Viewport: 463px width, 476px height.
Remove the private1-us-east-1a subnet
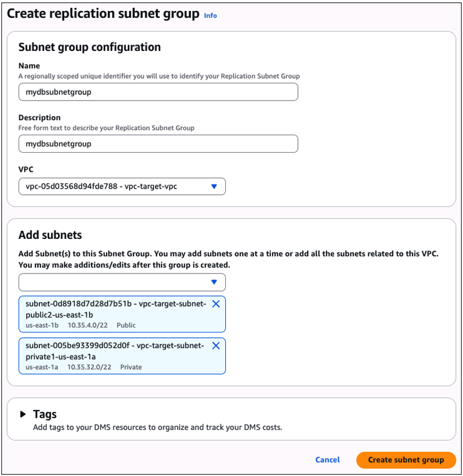coord(216,346)
